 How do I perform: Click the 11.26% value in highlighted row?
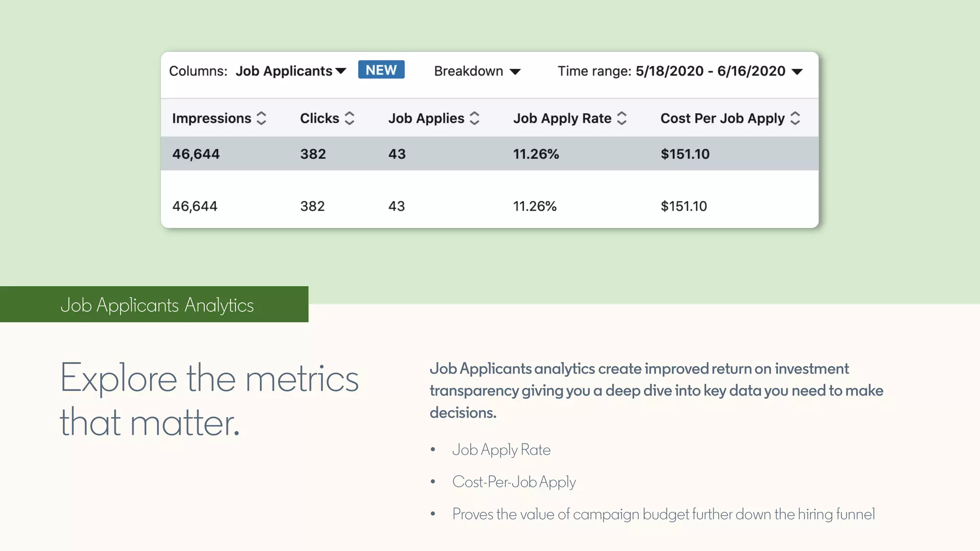(x=536, y=154)
